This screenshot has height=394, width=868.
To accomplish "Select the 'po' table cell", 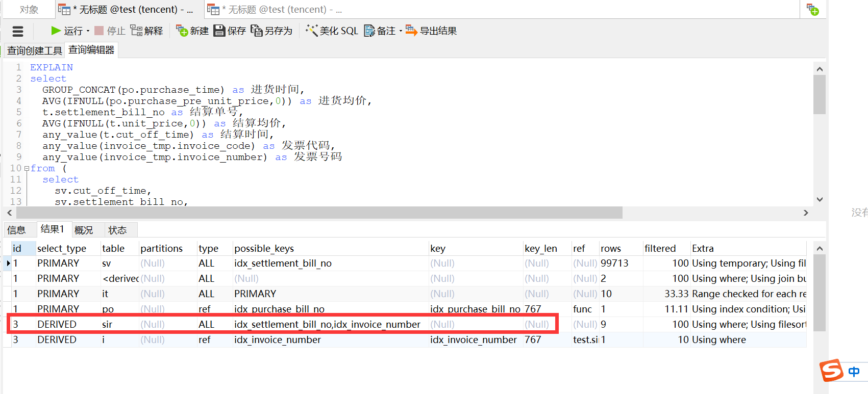I will pyautogui.click(x=119, y=309).
